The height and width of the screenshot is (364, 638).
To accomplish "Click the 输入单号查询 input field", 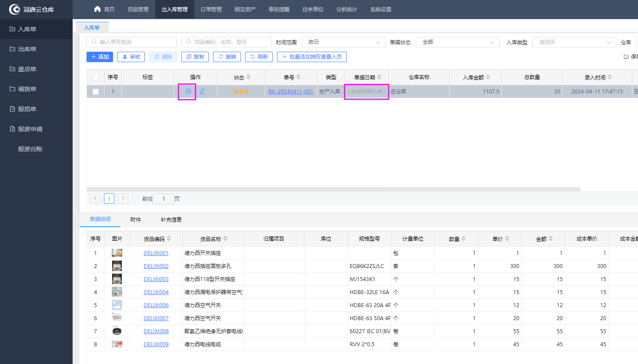I will click(132, 42).
